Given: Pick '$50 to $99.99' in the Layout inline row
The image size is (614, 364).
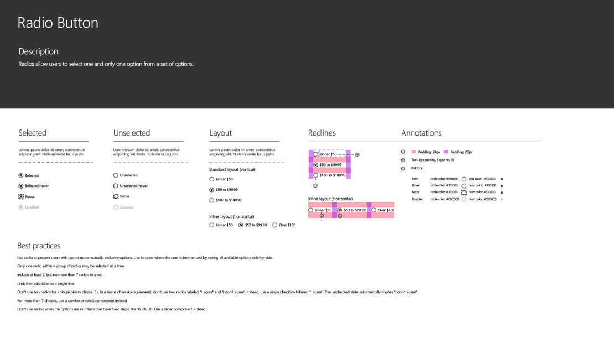Looking at the screenshot, I should (241, 225).
